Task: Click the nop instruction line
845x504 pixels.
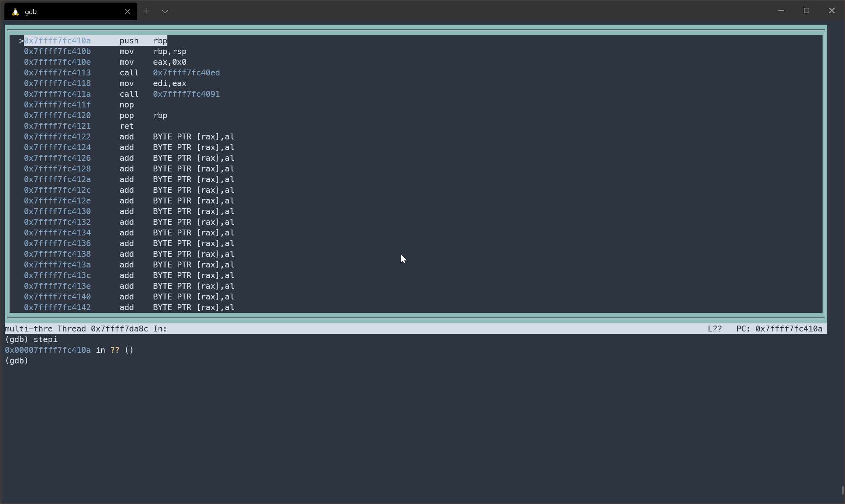Action: click(127, 105)
